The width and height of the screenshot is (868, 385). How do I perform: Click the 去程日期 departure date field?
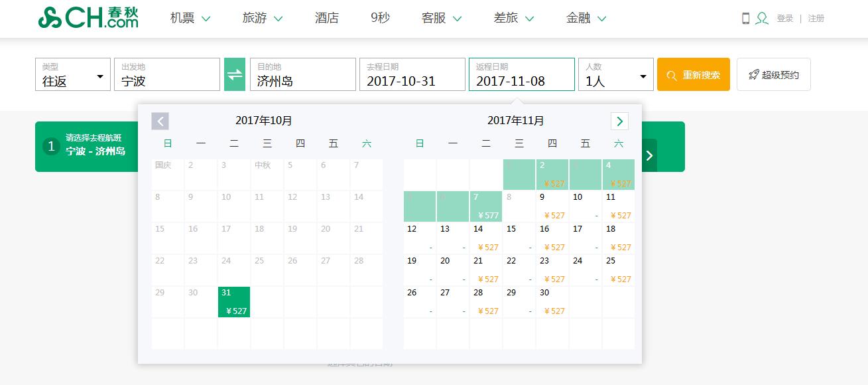coord(412,75)
